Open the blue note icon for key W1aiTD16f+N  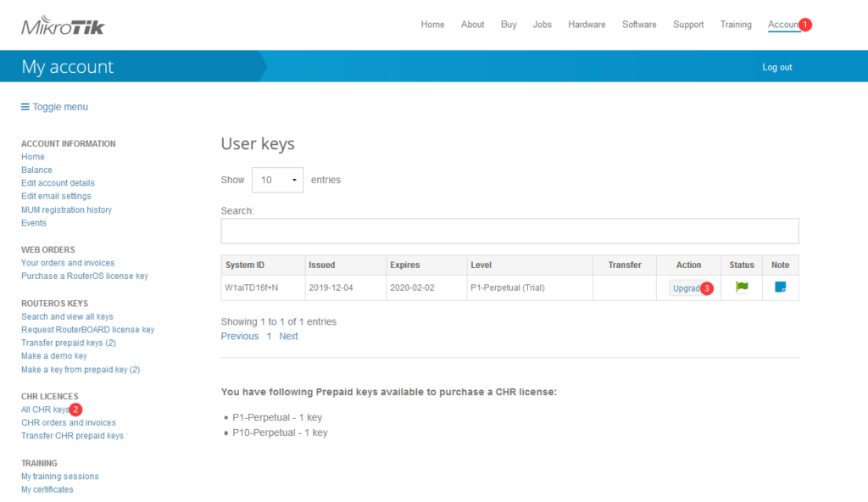click(x=780, y=287)
